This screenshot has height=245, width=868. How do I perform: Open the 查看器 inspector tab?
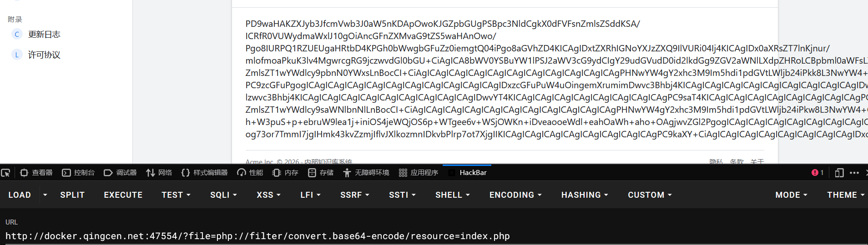36,173
